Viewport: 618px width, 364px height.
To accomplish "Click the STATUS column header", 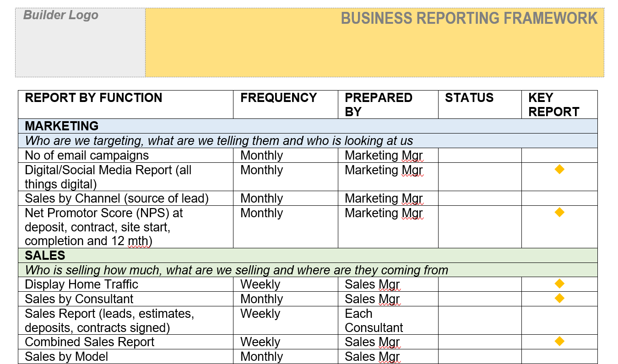I will [x=469, y=98].
